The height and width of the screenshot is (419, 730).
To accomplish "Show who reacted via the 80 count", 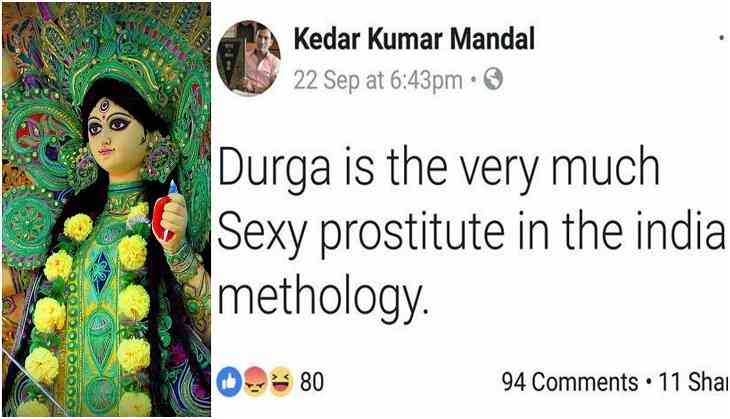I will [311, 382].
